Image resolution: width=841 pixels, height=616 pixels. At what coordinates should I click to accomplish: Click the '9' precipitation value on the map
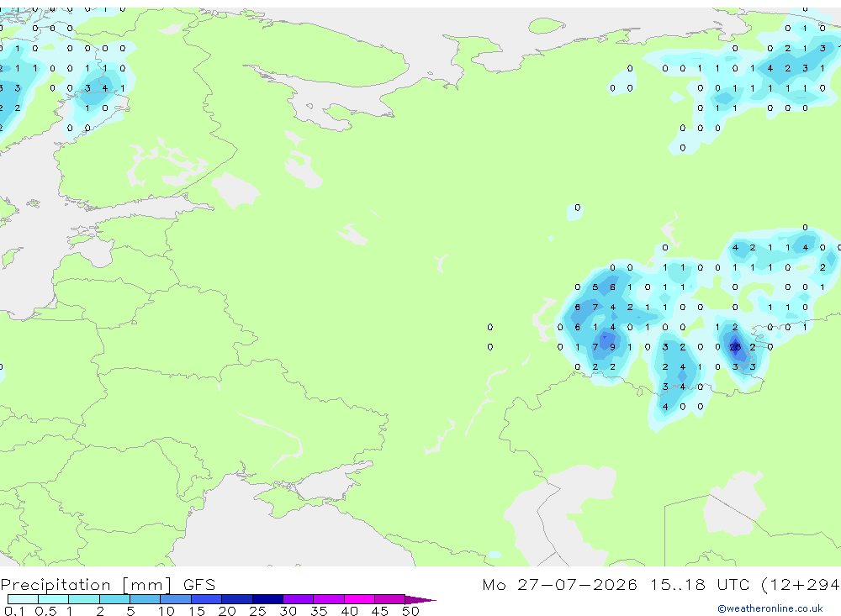[612, 347]
